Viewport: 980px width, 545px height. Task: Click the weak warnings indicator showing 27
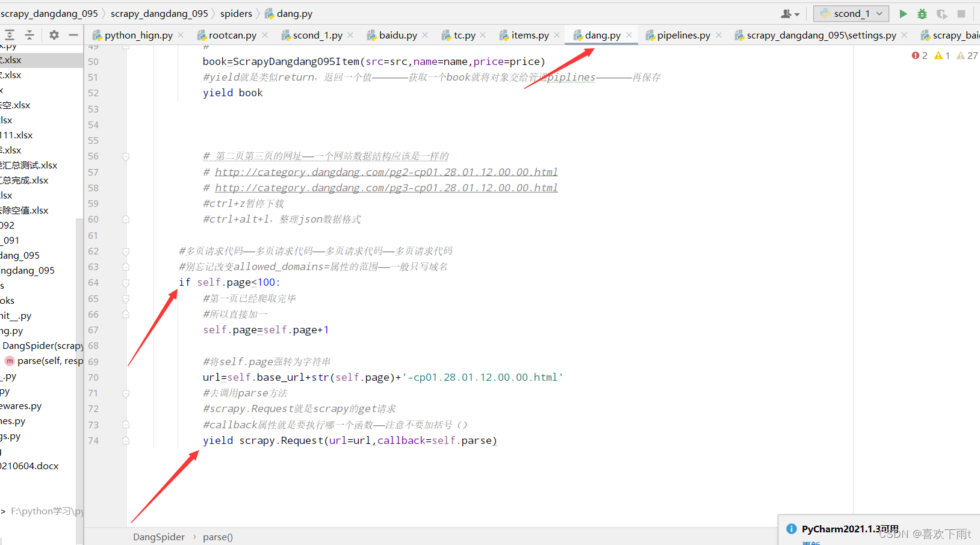pyautogui.click(x=967, y=55)
